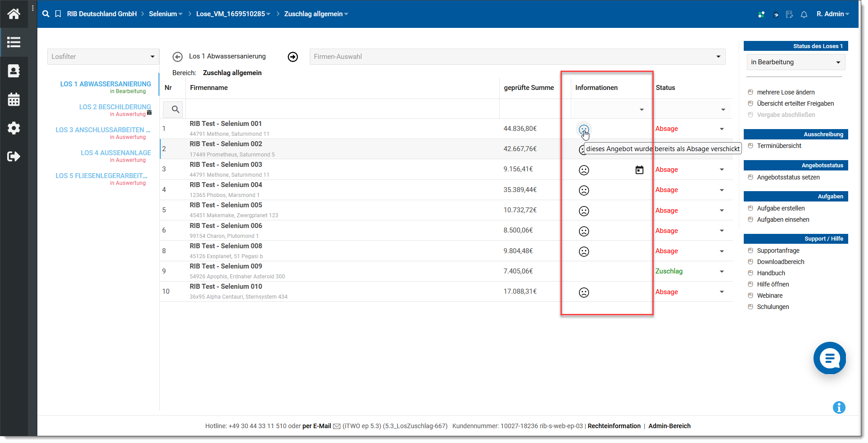Image resolution: width=868 pixels, height=443 pixels.
Task: Click Aufgabe erstellen
Action: pyautogui.click(x=781, y=208)
